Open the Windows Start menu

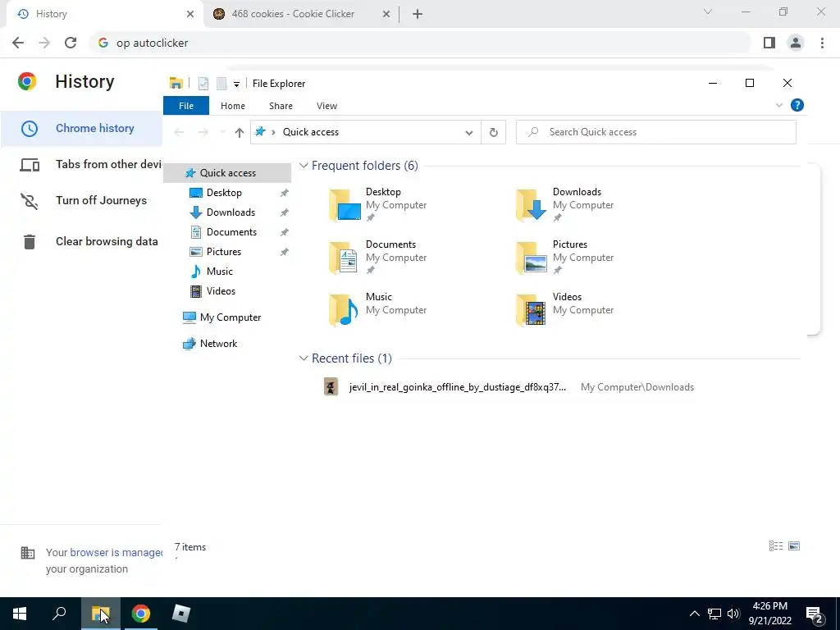(x=20, y=614)
